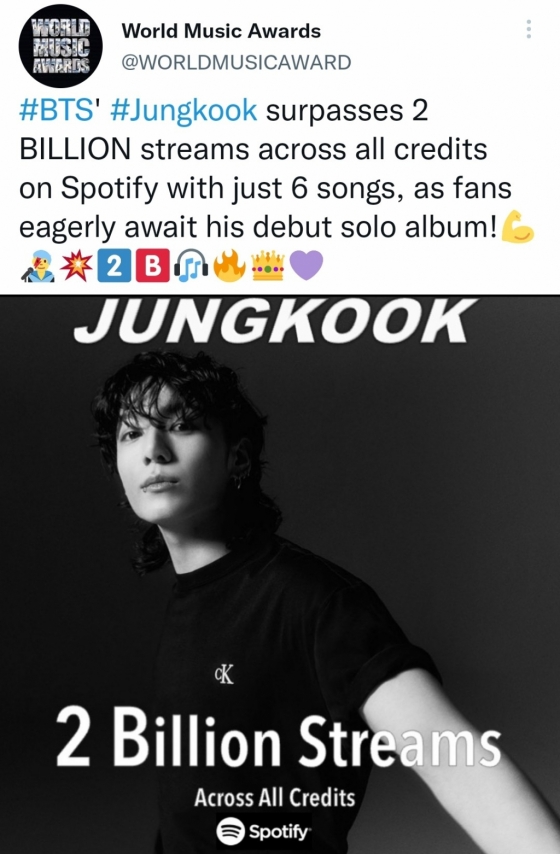
Task: Click the JUNGKOOK title on the image
Action: [273, 320]
